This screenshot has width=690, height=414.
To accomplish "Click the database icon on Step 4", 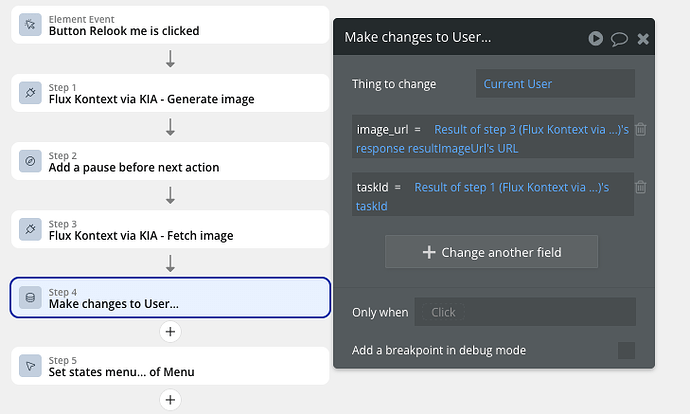I will pyautogui.click(x=30, y=297).
